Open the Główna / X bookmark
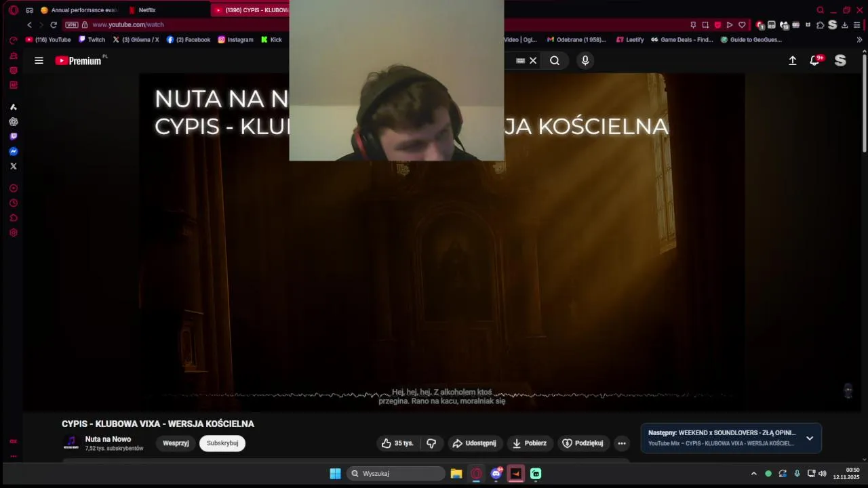The width and height of the screenshot is (868, 488). click(136, 40)
